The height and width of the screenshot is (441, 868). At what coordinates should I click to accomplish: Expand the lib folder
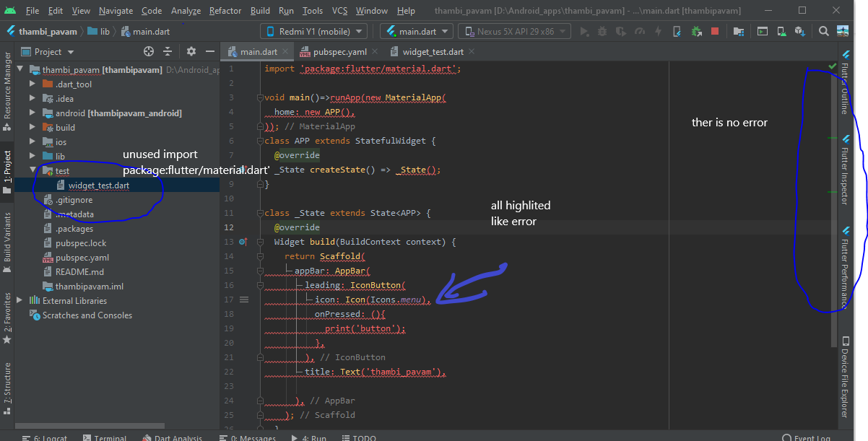[x=32, y=157]
